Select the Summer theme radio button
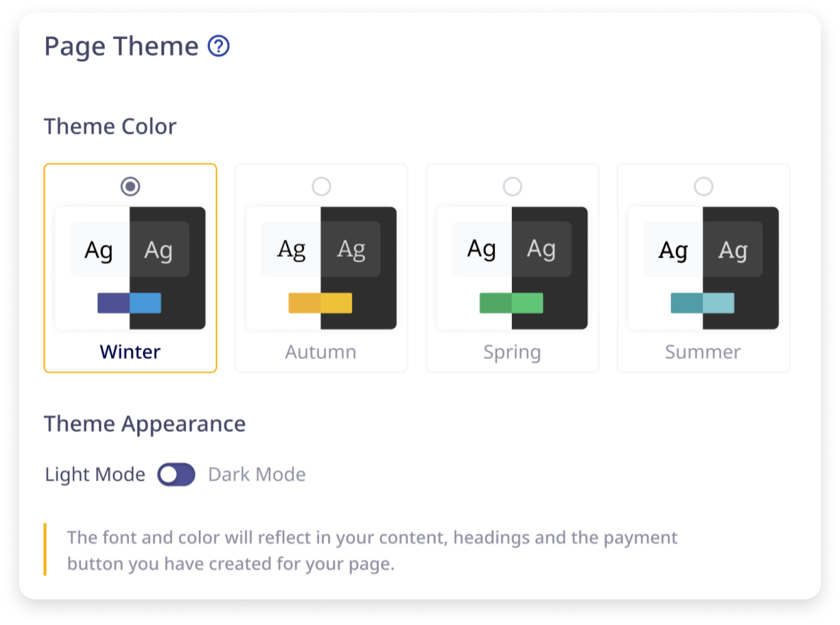Viewport: 840px width, 625px height. click(x=703, y=186)
